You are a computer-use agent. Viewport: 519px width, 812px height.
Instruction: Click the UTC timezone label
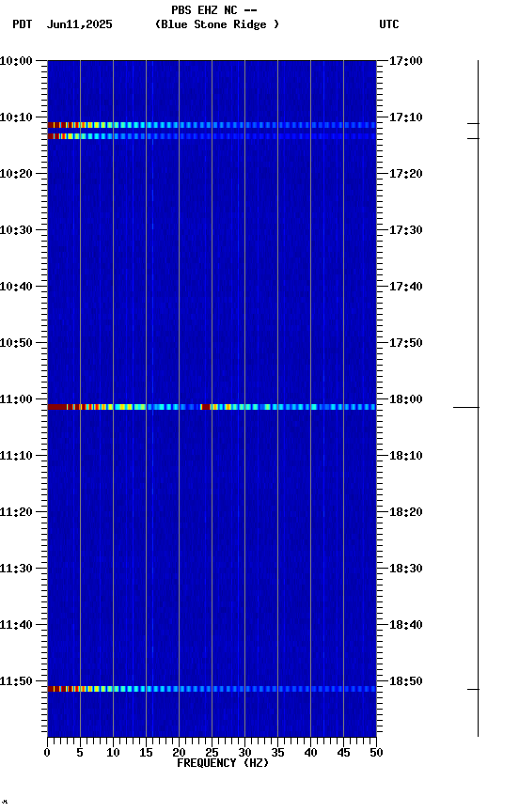(x=389, y=24)
